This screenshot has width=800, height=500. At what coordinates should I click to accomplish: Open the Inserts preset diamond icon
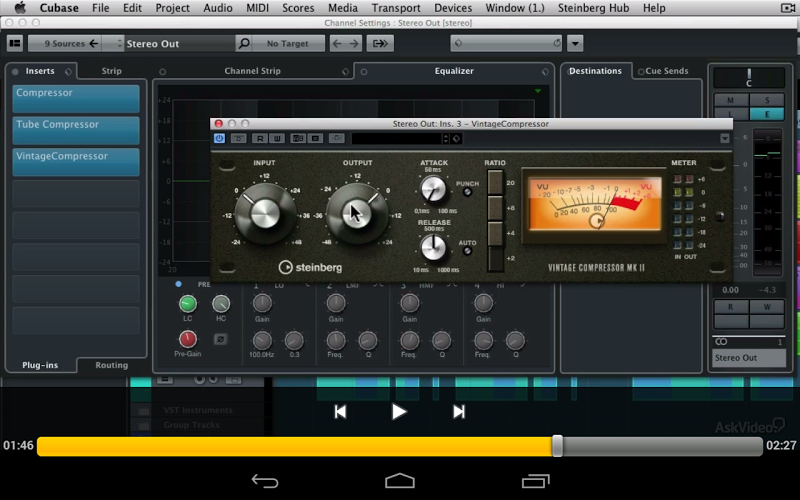click(68, 71)
